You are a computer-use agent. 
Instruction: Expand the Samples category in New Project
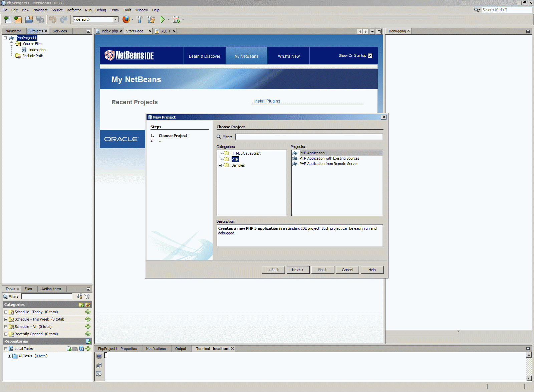(220, 165)
